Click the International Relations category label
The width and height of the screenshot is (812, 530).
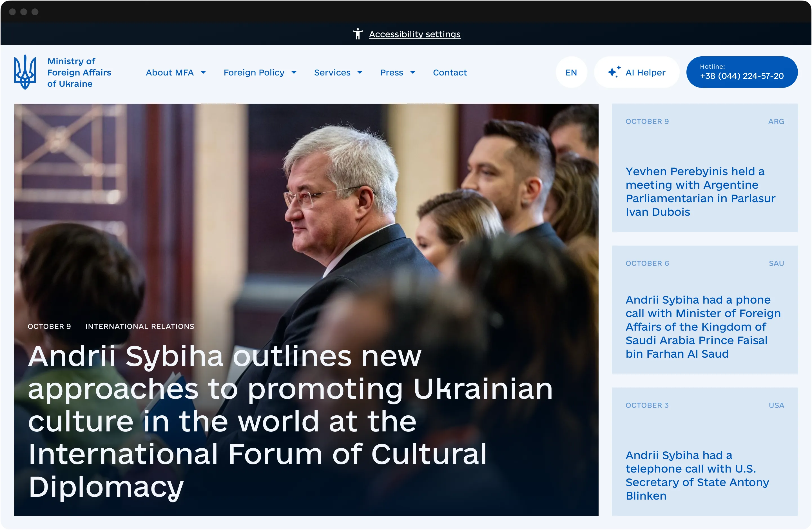click(140, 326)
